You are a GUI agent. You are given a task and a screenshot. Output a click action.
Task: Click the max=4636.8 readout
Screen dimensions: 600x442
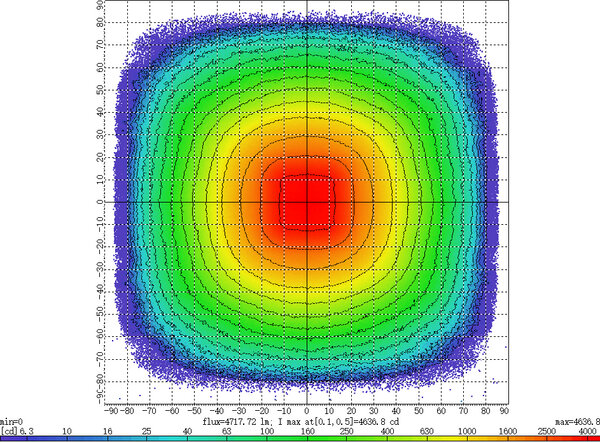point(577,422)
